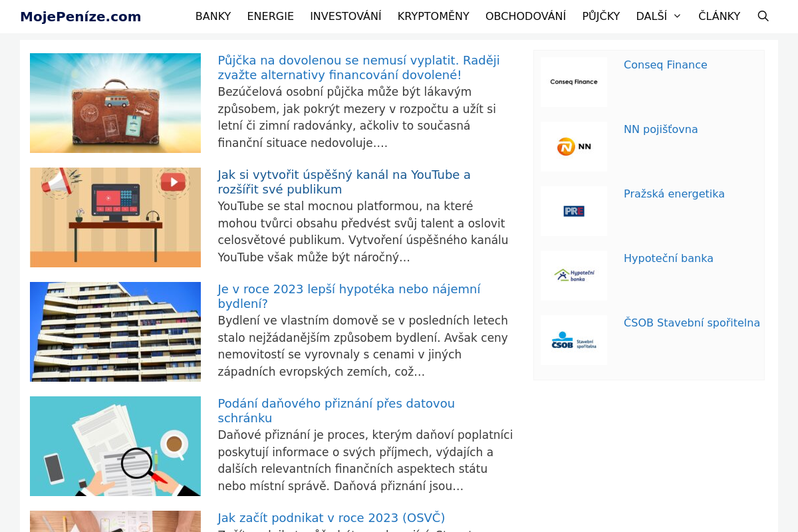This screenshot has width=798, height=532.
Task: Click the excerpt starting 'Bezúčelová osobní půjčka'
Action: pyautogui.click(x=357, y=117)
